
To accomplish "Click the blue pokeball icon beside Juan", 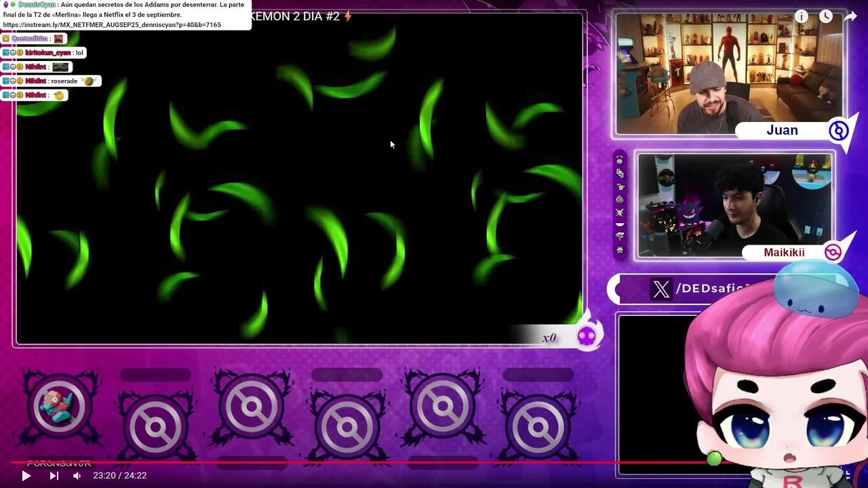I will [839, 130].
